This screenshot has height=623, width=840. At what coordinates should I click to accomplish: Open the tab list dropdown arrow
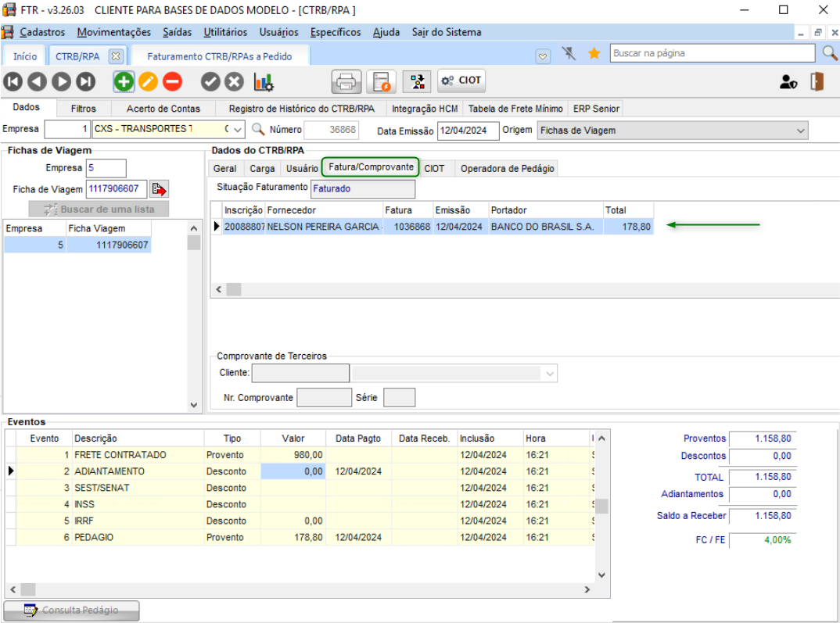click(x=543, y=55)
